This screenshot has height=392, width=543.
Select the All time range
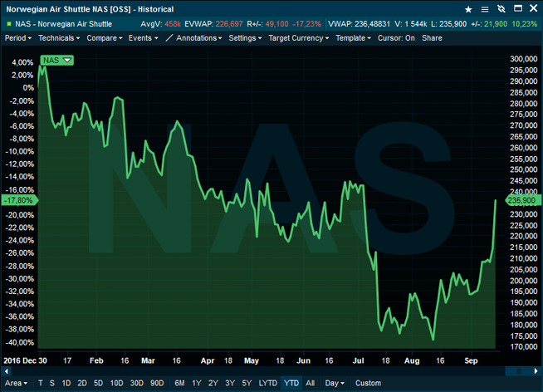pos(311,383)
